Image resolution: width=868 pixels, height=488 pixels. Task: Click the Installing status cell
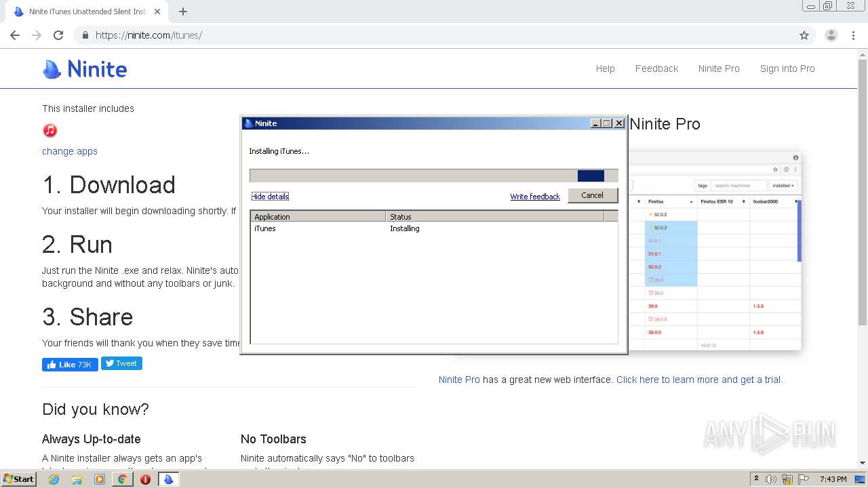click(x=405, y=228)
